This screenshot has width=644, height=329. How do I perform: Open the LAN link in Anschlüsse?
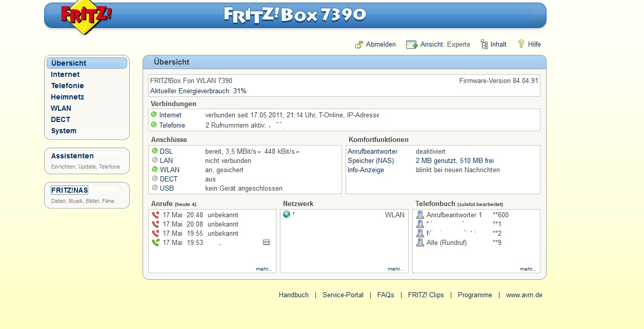pyautogui.click(x=167, y=160)
